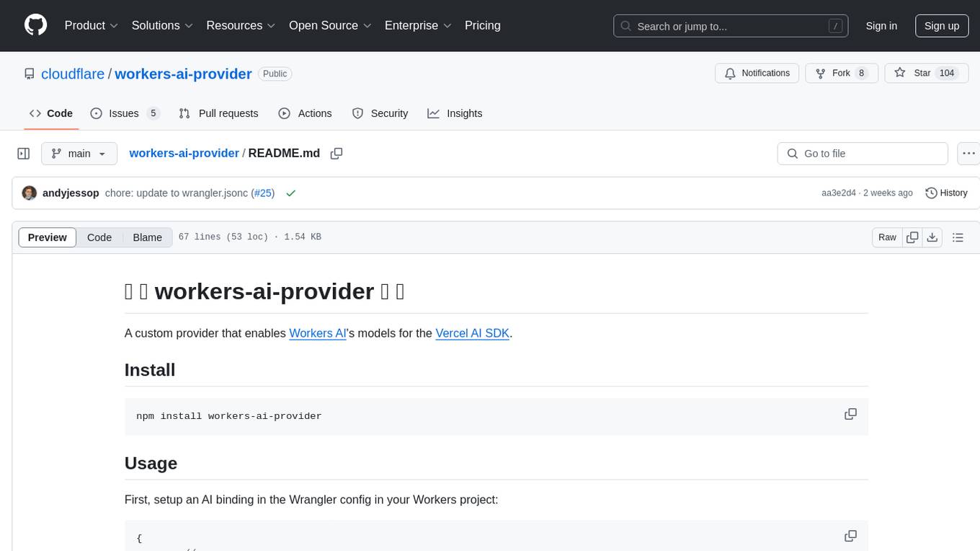The image size is (980, 551).
Task: Open the Raw file view
Action: click(887, 237)
